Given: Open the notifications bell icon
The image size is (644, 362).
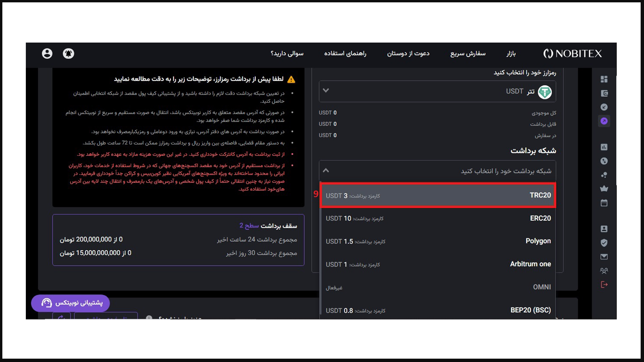Looking at the screenshot, I should click(68, 54).
